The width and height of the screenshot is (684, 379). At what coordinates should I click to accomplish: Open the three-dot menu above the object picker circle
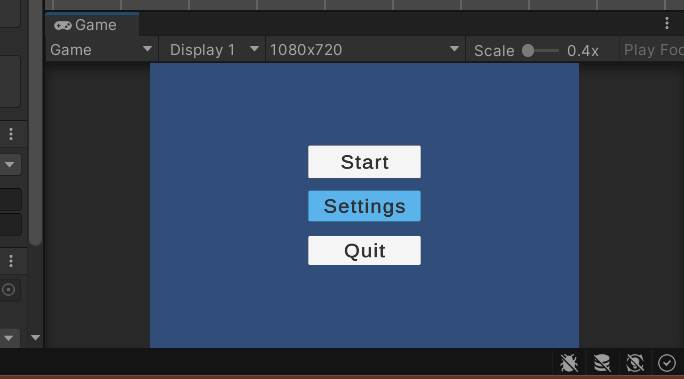point(11,261)
